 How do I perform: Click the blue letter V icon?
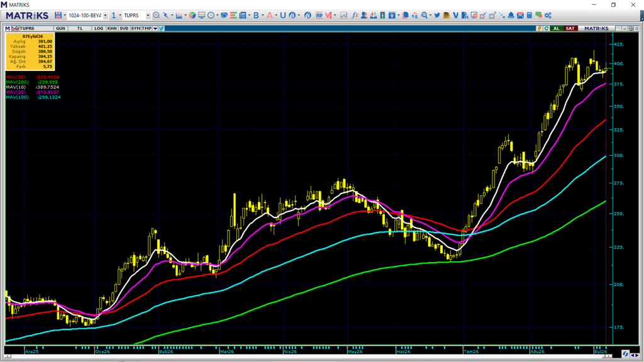(455, 15)
